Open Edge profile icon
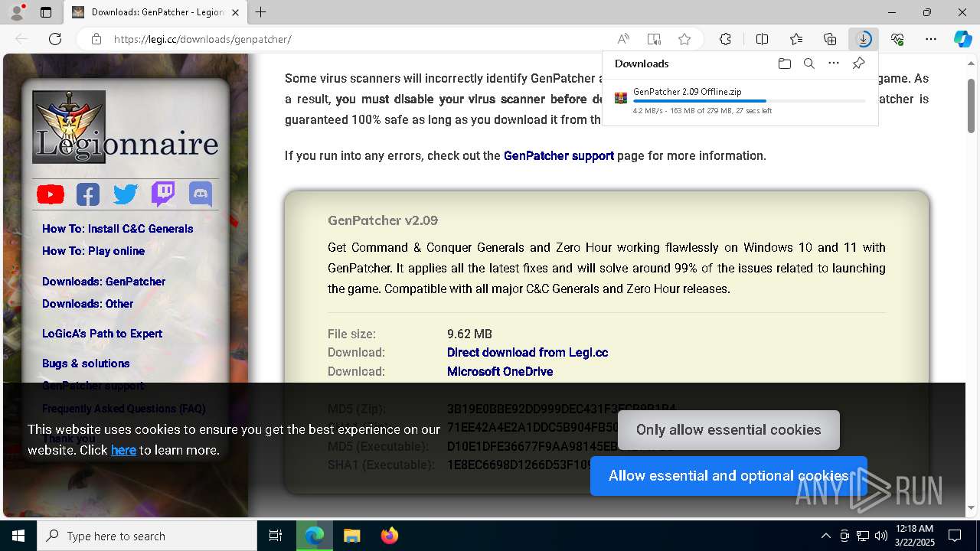 tap(17, 12)
